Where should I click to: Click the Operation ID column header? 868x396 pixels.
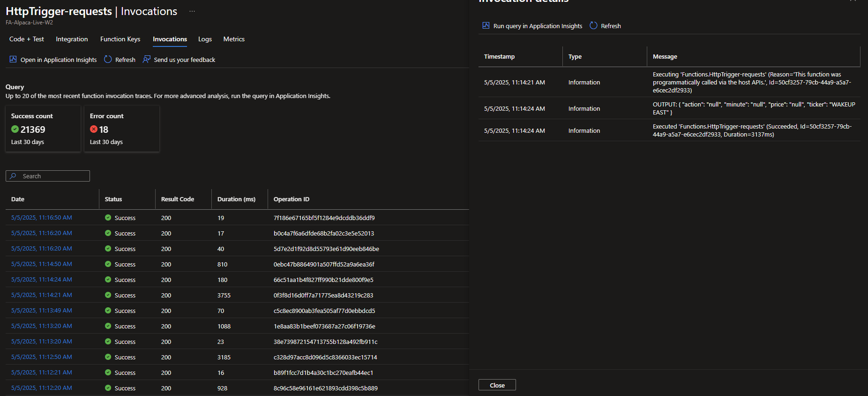292,199
